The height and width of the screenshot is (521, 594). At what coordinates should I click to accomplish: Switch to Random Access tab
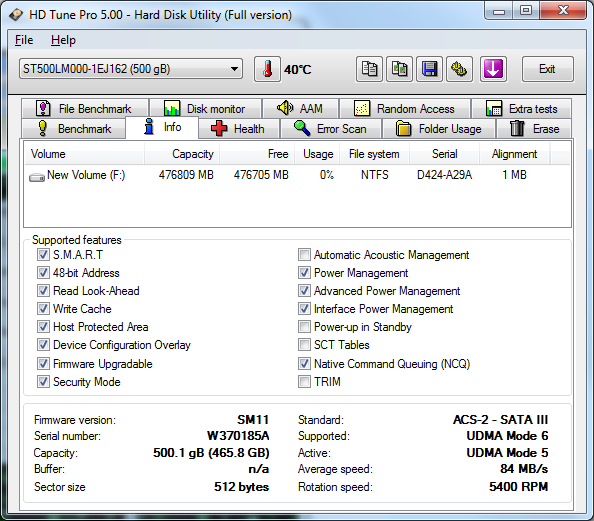tap(405, 109)
